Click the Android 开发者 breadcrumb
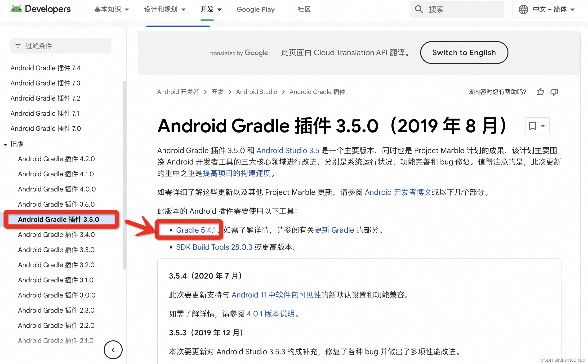The height and width of the screenshot is (364, 588). (x=178, y=92)
